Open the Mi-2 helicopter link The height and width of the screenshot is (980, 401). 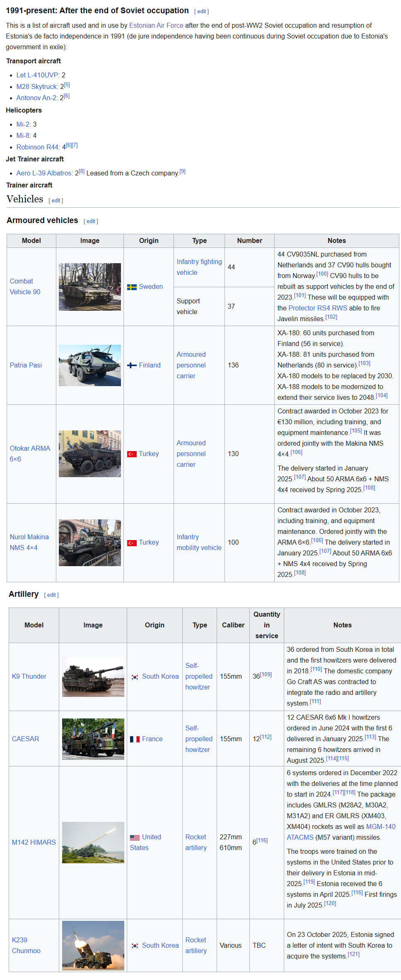coord(23,124)
